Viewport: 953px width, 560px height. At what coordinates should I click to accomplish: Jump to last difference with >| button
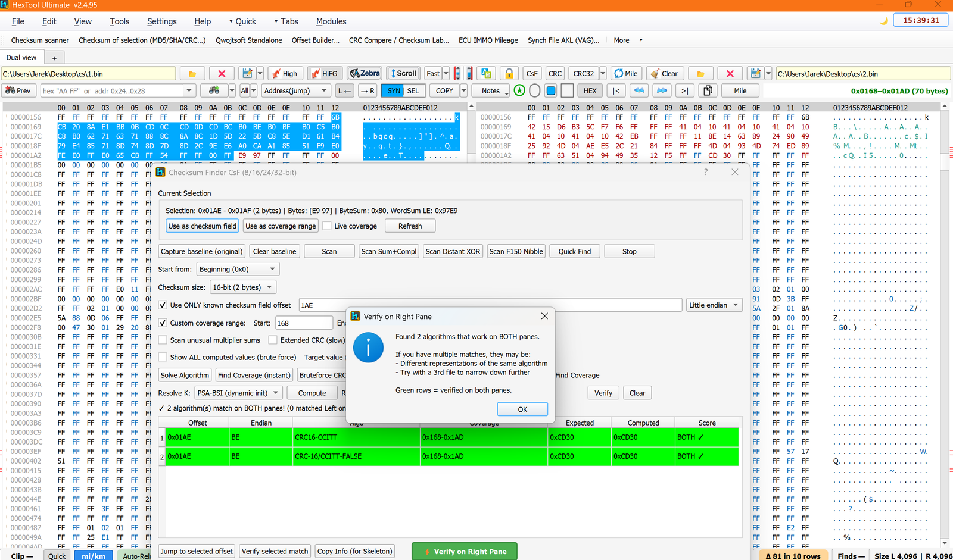pyautogui.click(x=684, y=90)
